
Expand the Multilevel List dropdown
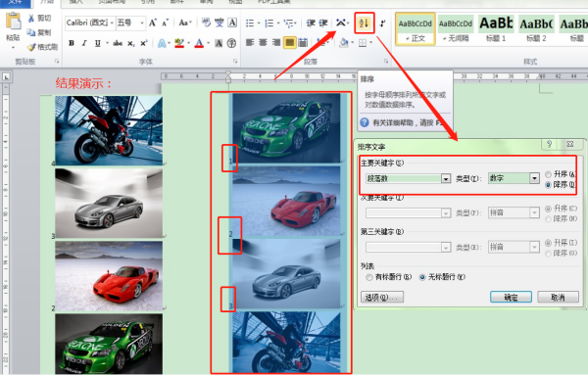point(296,23)
